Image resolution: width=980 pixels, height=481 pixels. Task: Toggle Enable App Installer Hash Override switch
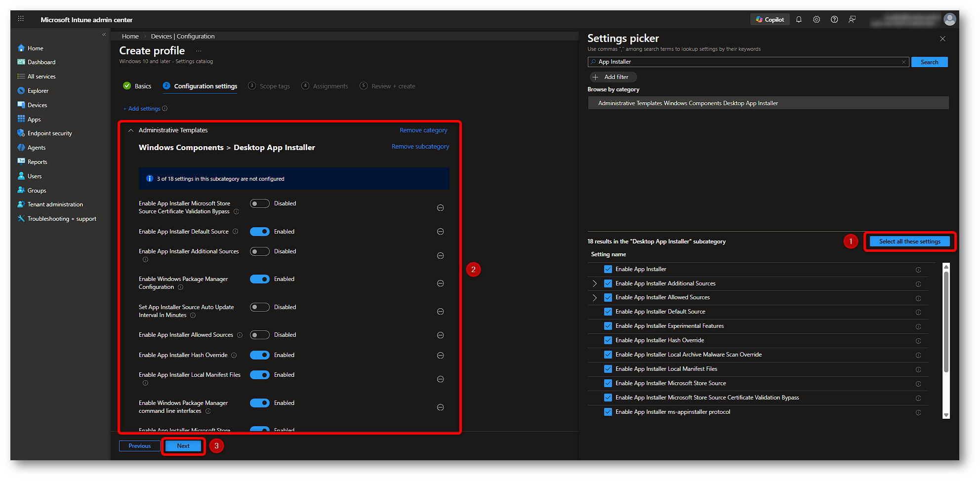[259, 355]
